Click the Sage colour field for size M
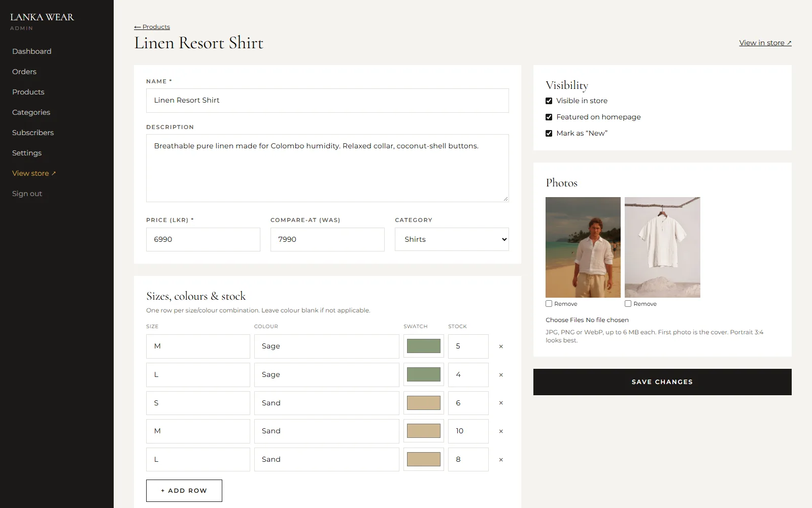Screen dimensions: 812x508 [327, 346]
